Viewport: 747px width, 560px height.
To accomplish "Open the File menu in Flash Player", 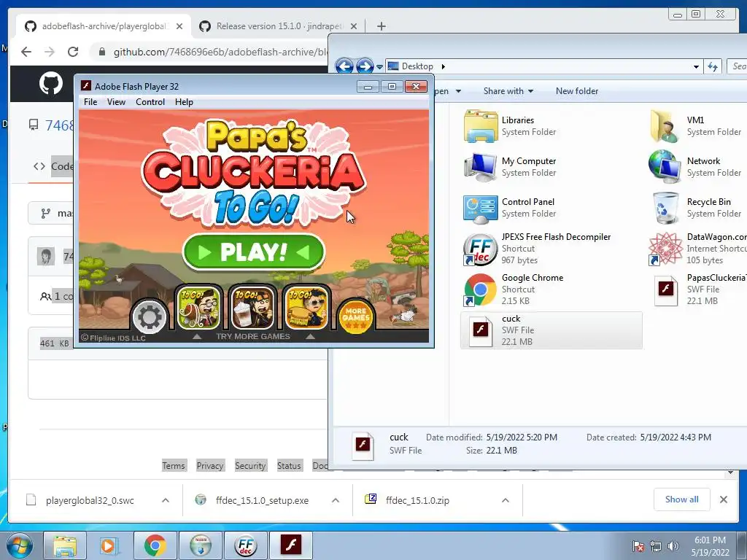I will click(x=90, y=102).
